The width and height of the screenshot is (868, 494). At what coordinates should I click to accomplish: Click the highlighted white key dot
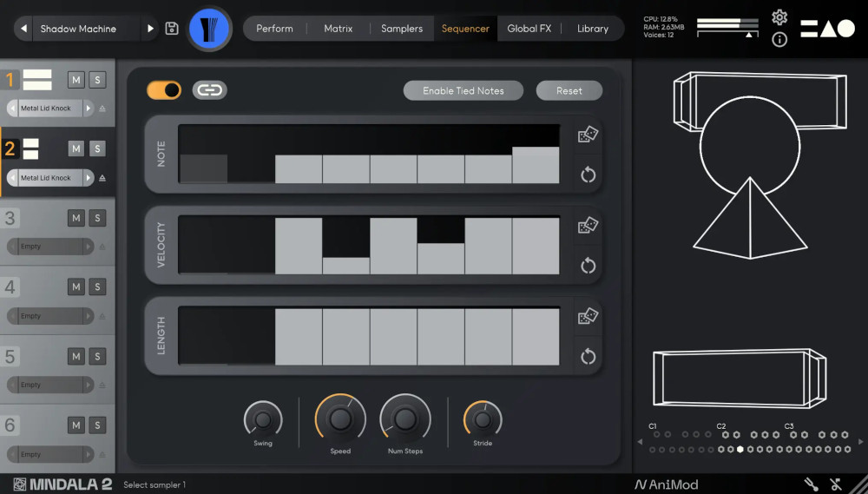point(740,449)
